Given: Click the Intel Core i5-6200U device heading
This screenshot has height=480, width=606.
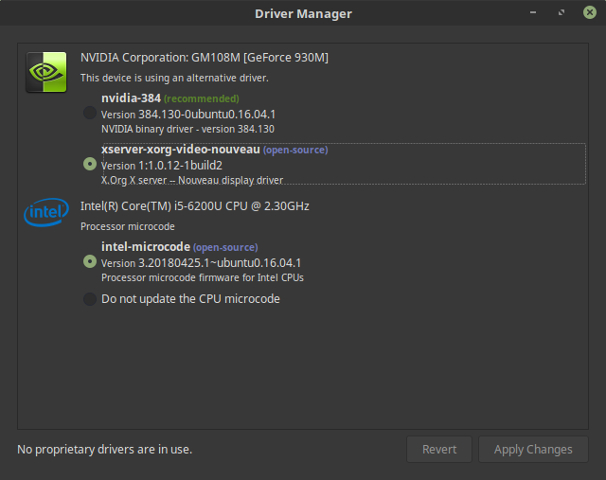Looking at the screenshot, I should (x=195, y=206).
